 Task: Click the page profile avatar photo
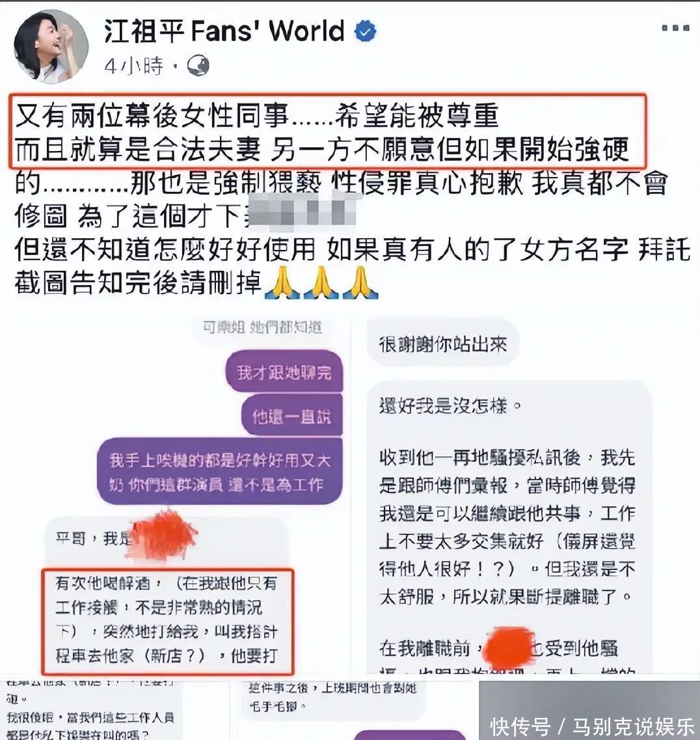click(x=51, y=47)
